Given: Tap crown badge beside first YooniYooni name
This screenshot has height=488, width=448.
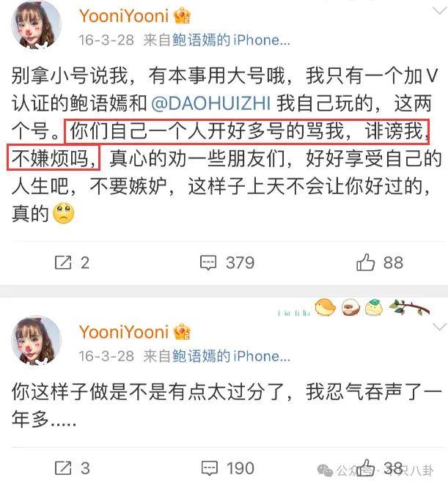Looking at the screenshot, I should [183, 15].
